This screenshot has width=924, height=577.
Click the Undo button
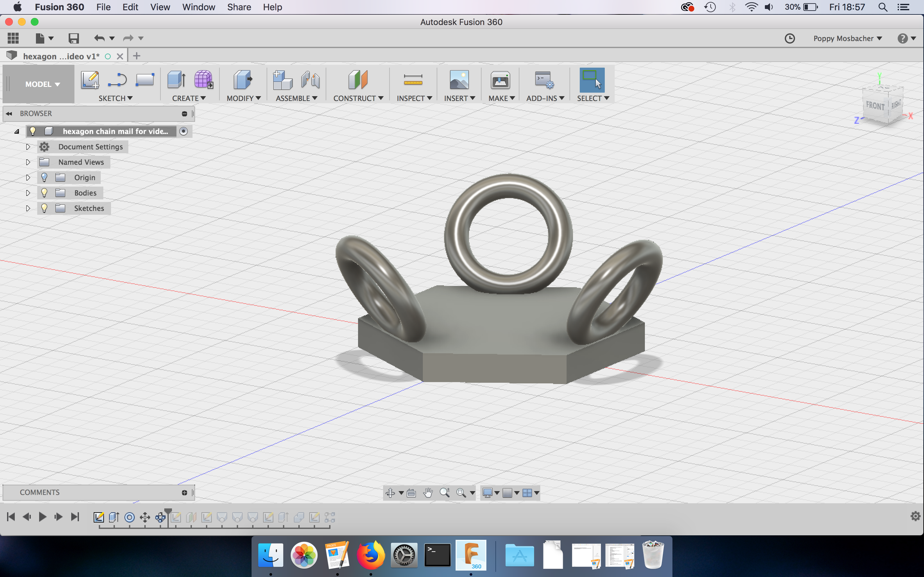coord(100,38)
